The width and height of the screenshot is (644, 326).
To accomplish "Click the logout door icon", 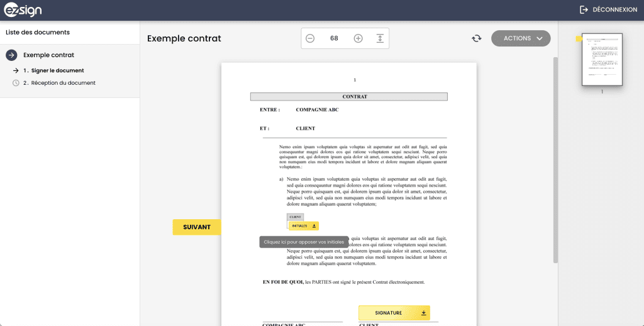I will pyautogui.click(x=584, y=10).
